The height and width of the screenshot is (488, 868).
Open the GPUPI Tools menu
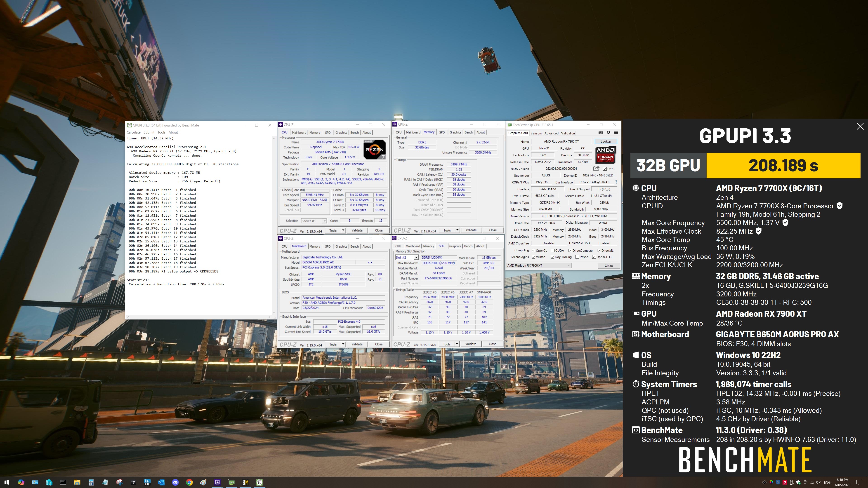tap(161, 132)
